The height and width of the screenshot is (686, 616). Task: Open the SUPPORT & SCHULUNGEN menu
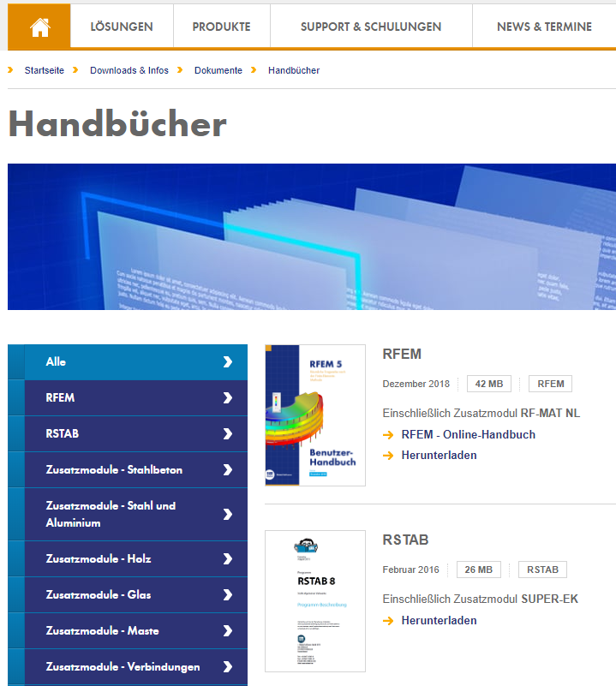click(371, 27)
